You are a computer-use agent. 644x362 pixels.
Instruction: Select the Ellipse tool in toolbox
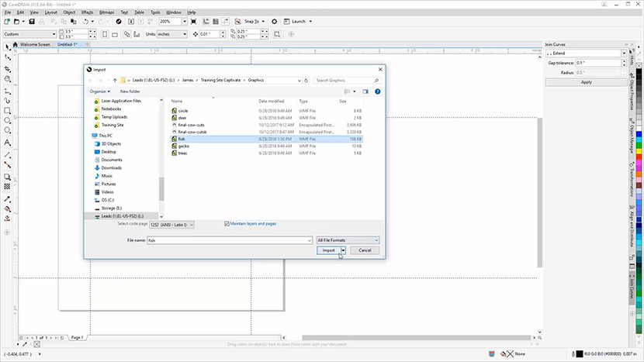pyautogui.click(x=7, y=121)
